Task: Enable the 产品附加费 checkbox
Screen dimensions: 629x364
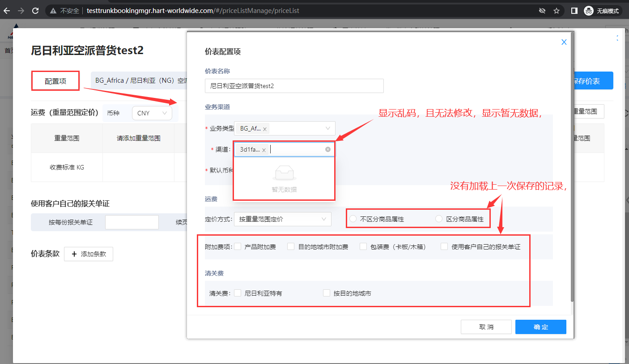Action: click(x=238, y=246)
